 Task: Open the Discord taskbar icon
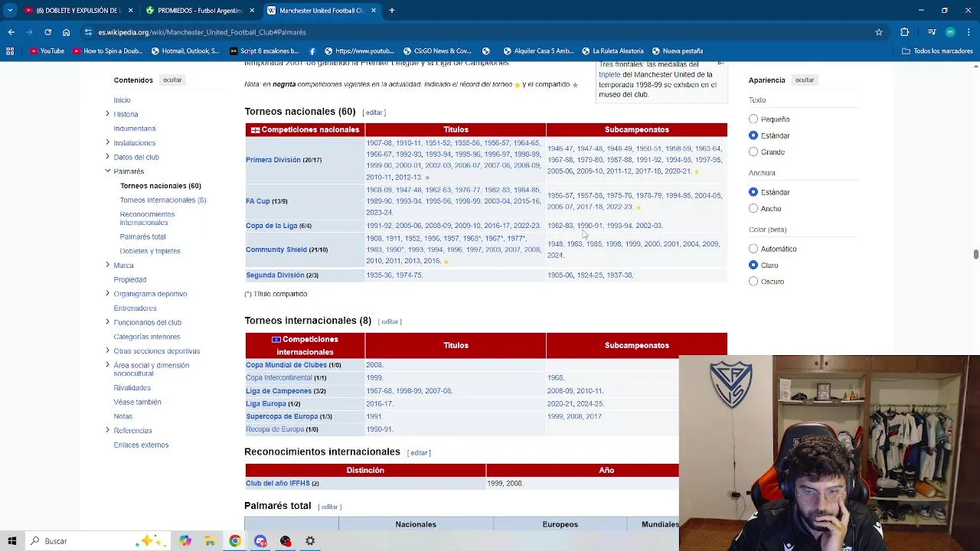(x=260, y=541)
